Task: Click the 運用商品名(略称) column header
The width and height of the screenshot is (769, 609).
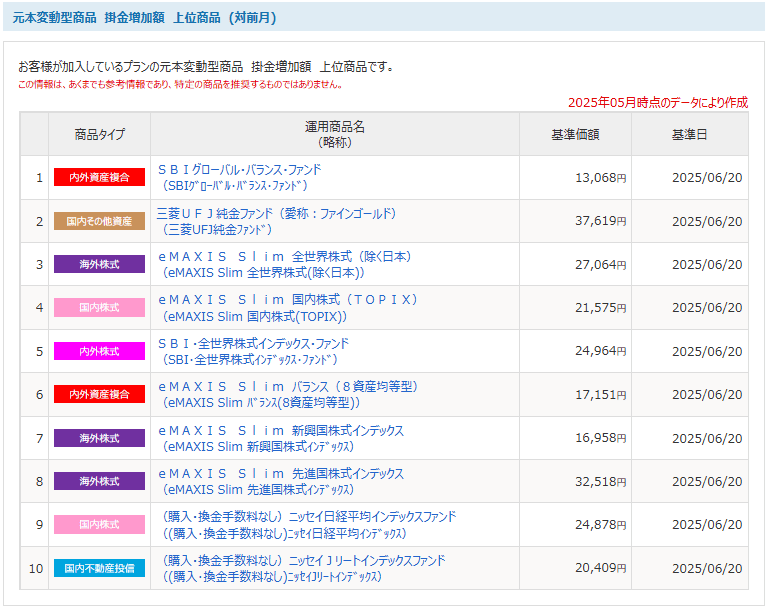Action: (x=335, y=134)
